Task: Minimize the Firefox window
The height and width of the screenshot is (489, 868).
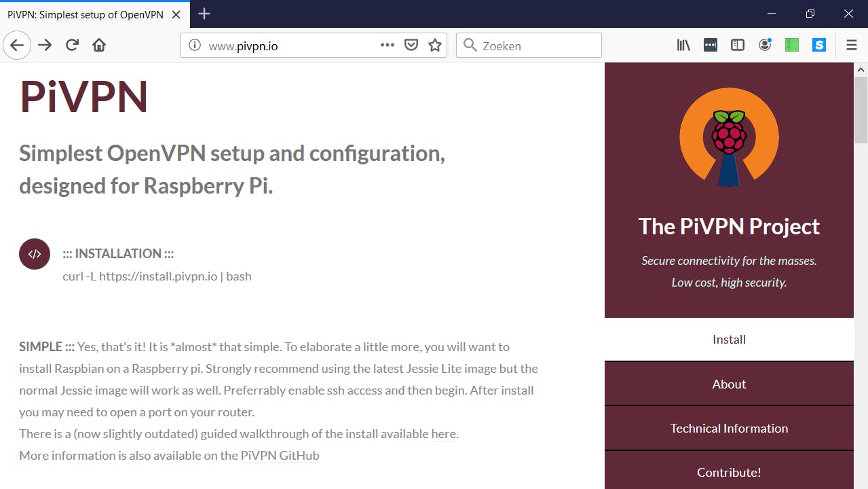Action: coord(772,14)
